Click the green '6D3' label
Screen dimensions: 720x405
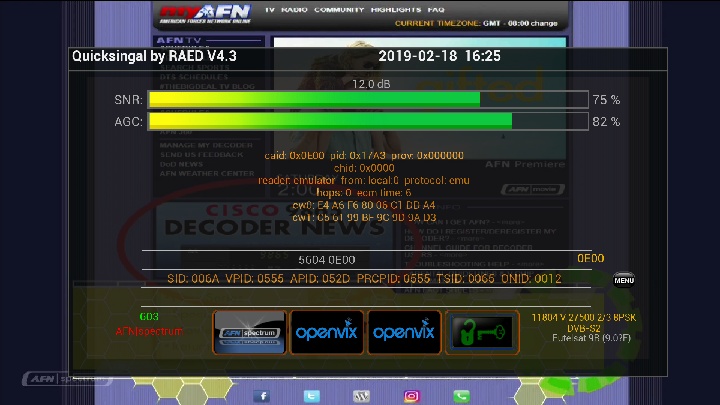tap(149, 317)
